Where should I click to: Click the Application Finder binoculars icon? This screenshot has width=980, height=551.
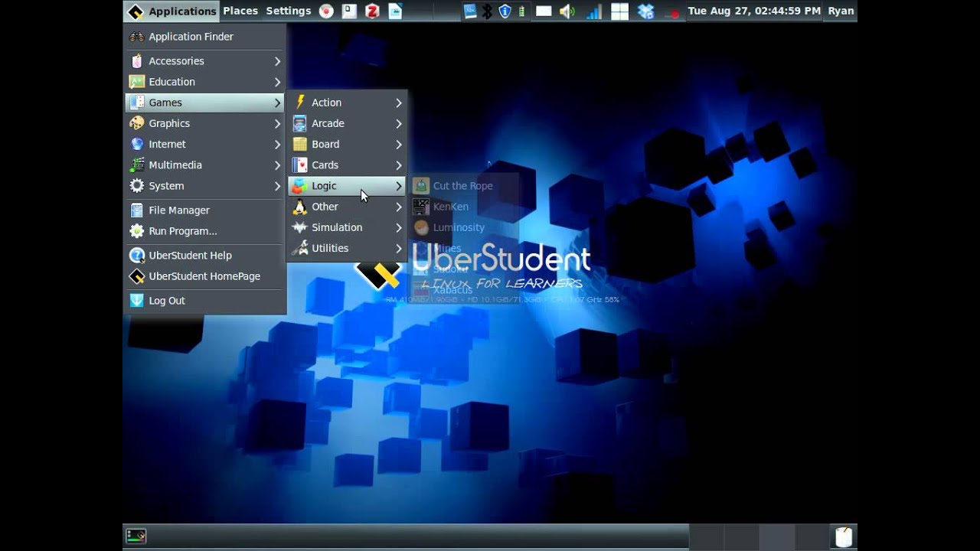click(136, 37)
